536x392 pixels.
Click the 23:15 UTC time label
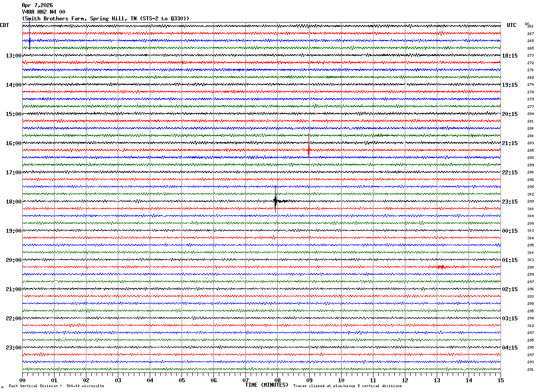[510, 202]
